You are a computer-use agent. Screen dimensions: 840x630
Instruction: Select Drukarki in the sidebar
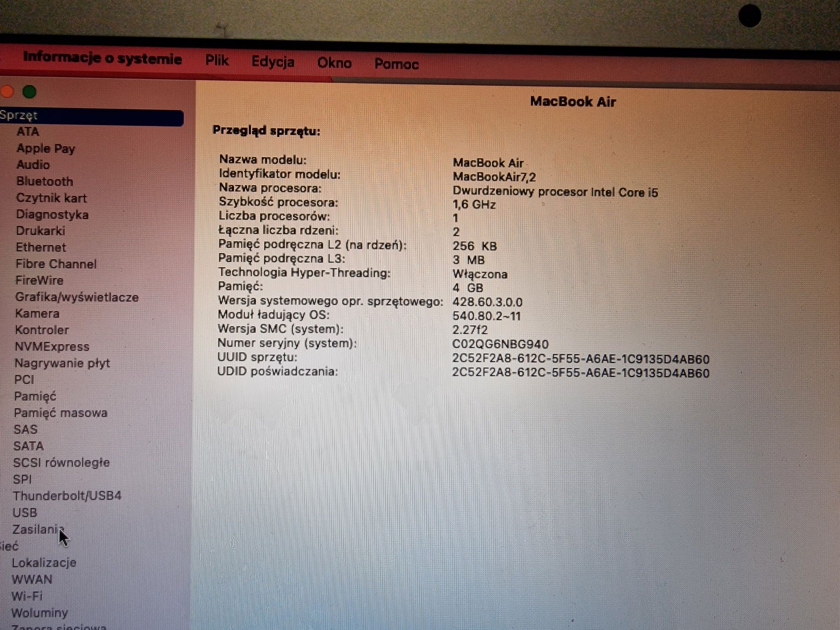pos(40,231)
